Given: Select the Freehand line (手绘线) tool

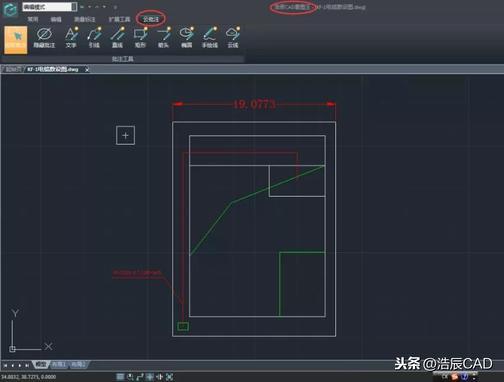Looking at the screenshot, I should point(210,38).
